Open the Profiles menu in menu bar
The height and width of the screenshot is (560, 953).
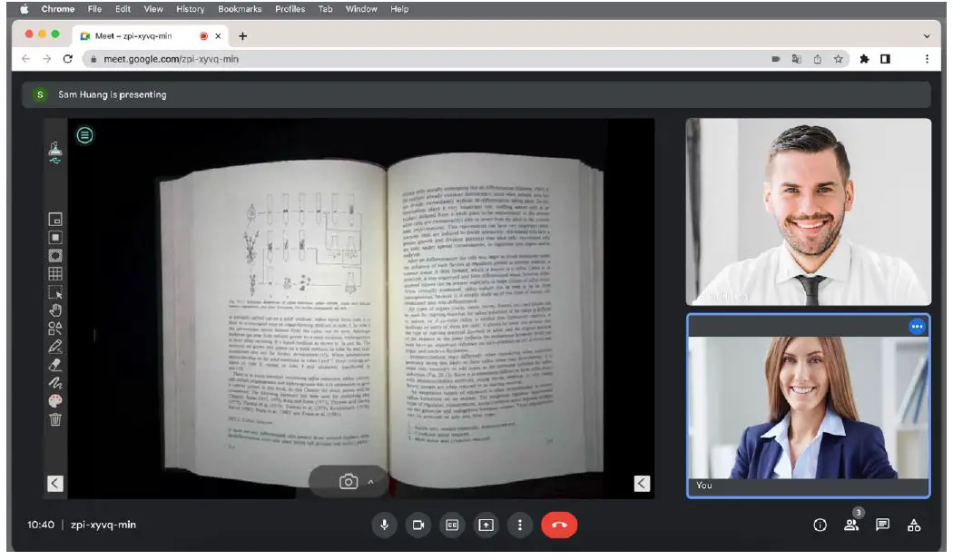(290, 9)
